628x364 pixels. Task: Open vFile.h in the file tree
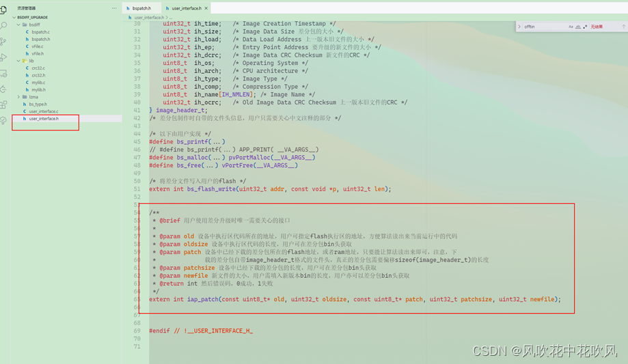point(38,54)
